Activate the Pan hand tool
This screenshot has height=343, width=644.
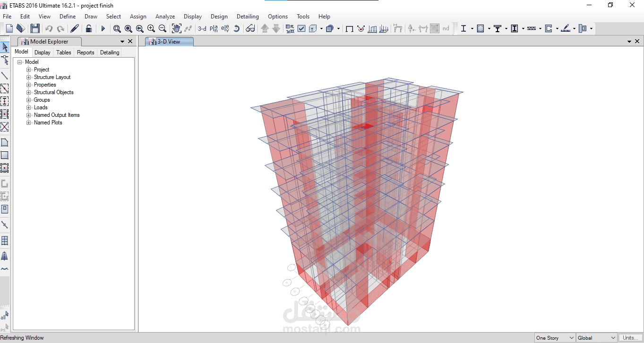coord(176,28)
